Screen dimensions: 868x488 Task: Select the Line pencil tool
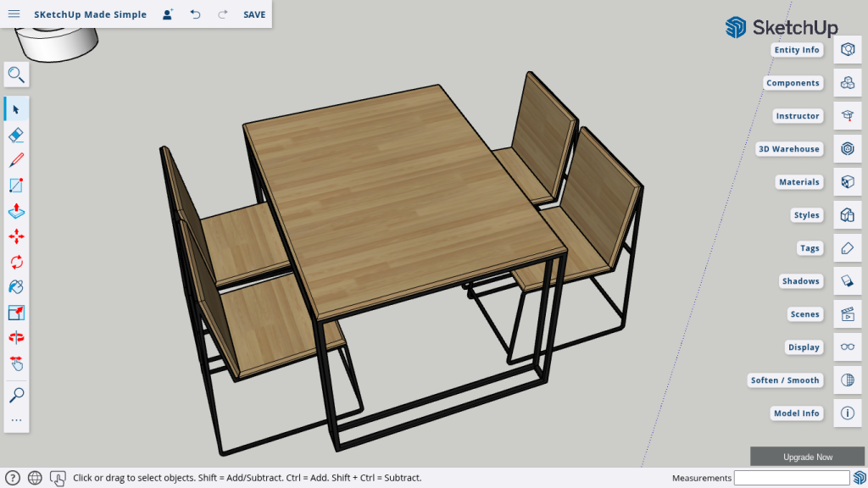tap(16, 160)
